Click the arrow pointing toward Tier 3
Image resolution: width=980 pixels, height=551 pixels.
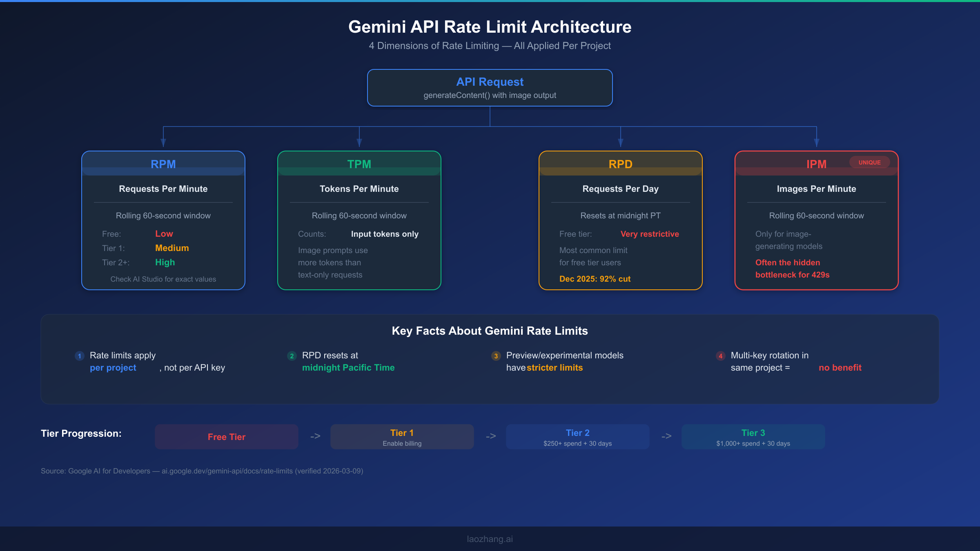(x=666, y=436)
